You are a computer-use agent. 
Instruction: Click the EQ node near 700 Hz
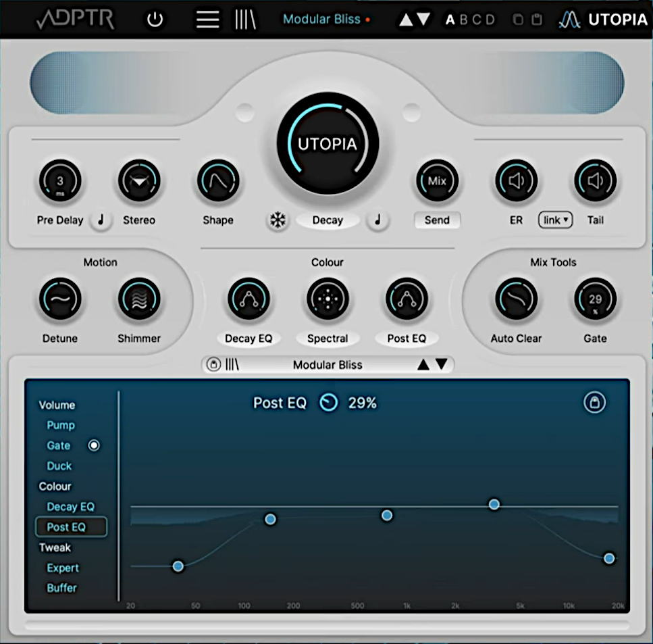tap(387, 516)
